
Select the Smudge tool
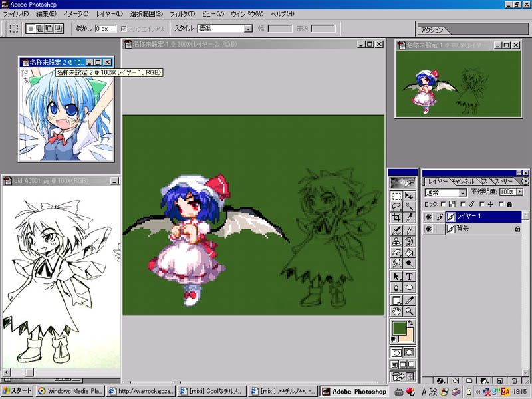tap(396, 263)
